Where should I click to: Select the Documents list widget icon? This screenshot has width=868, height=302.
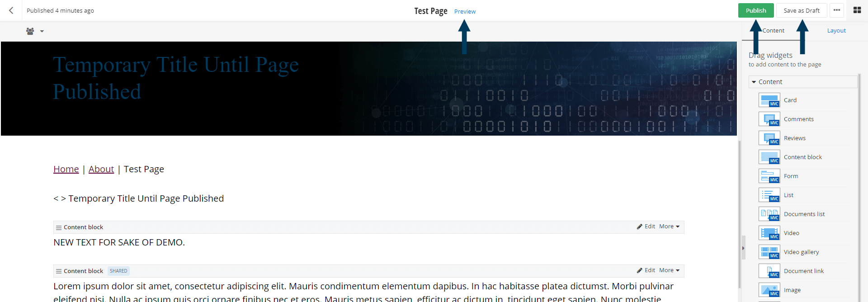click(769, 214)
